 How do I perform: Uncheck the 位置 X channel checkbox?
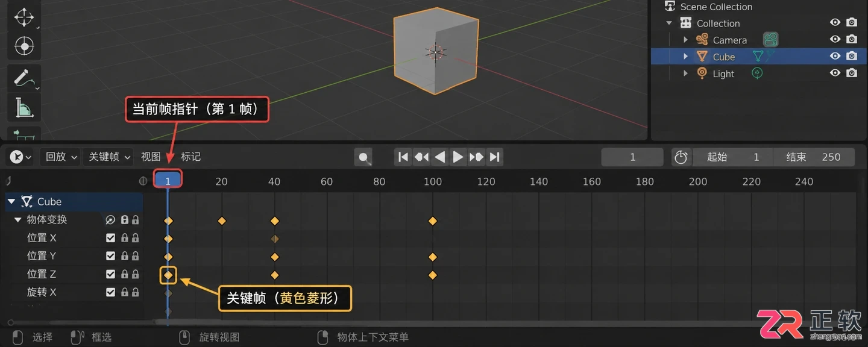[110, 238]
